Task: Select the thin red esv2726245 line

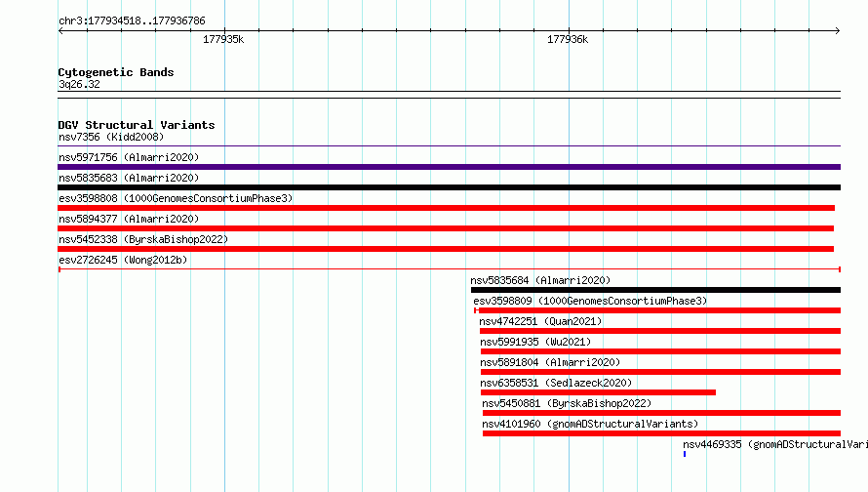Action: 450,269
